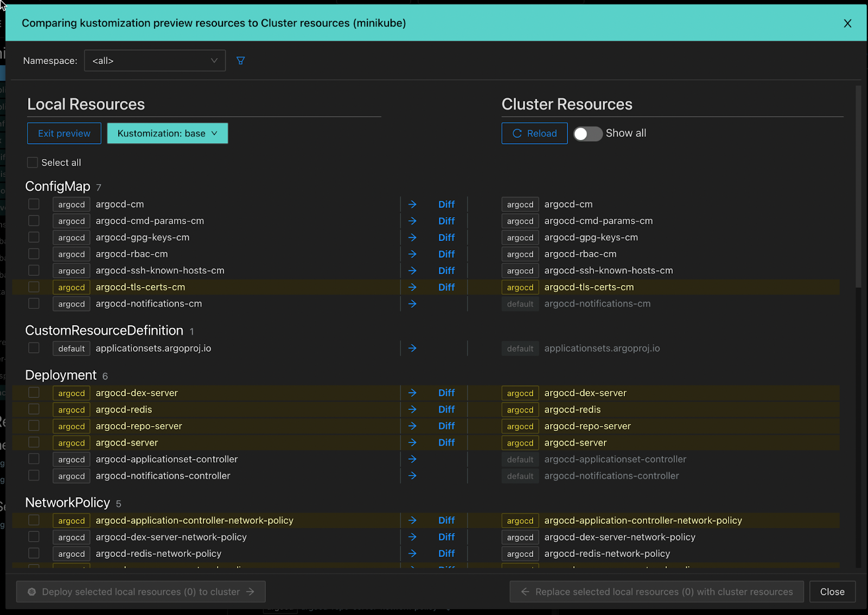Open Diff for argocd-redis deployment
Screen dimensions: 868x615
point(446,410)
